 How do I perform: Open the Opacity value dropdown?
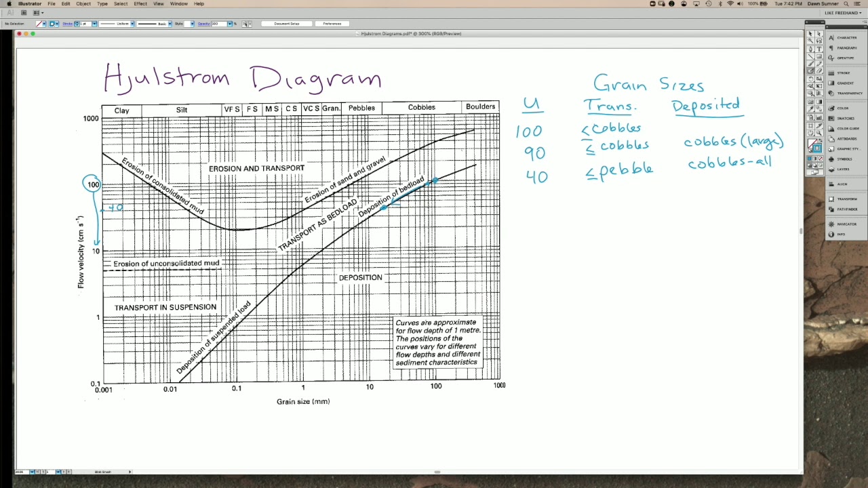click(229, 24)
